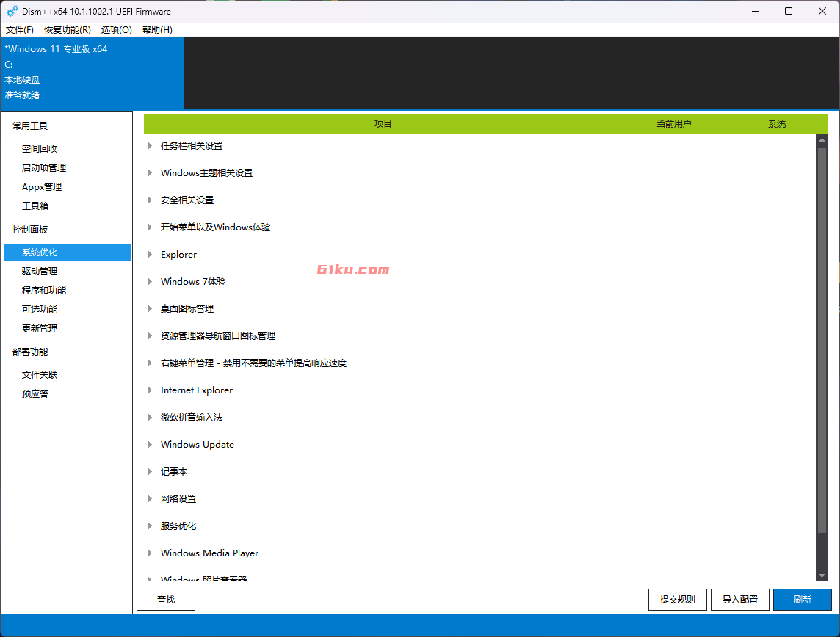Viewport: 840px width, 637px height.
Task: Maximize the Dism++ window
Action: tap(789, 11)
